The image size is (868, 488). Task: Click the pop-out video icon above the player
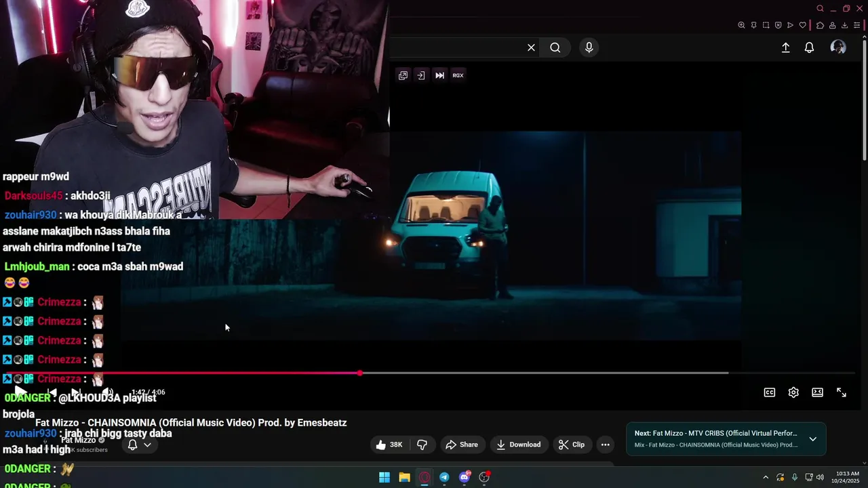coord(403,75)
